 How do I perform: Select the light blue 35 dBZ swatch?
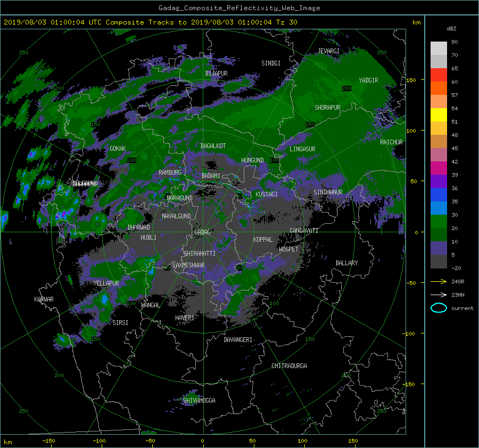pos(439,208)
